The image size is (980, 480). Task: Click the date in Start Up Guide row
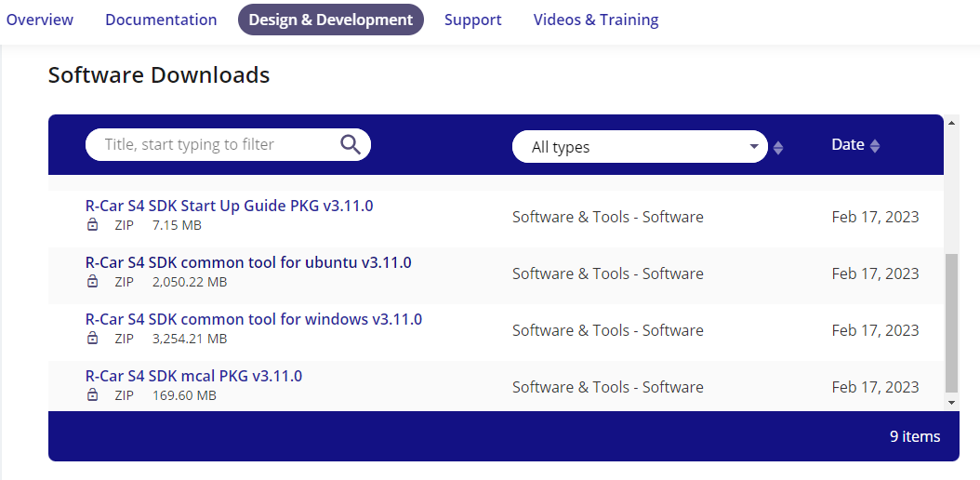click(x=875, y=217)
